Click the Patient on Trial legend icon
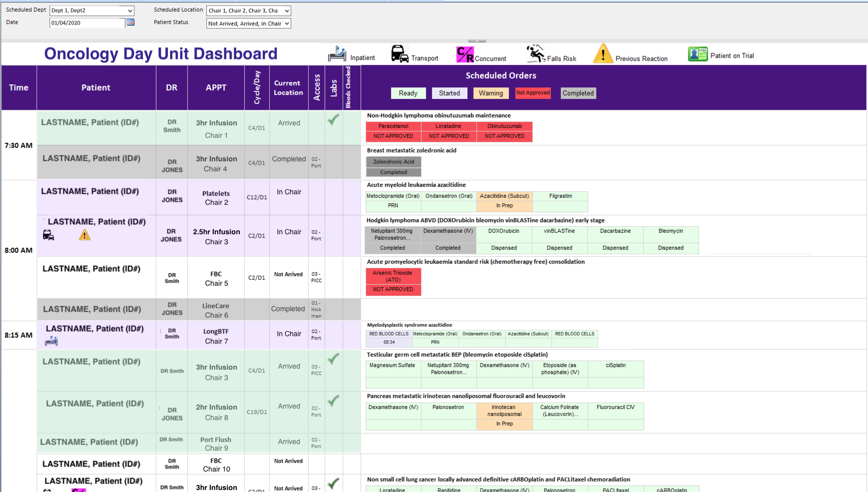This screenshot has height=492, width=868. [698, 54]
